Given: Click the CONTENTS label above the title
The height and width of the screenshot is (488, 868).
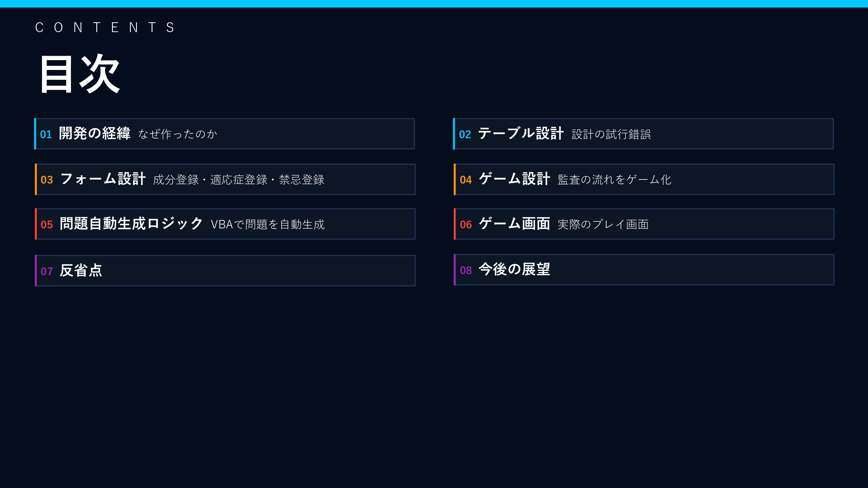Looking at the screenshot, I should tap(105, 27).
